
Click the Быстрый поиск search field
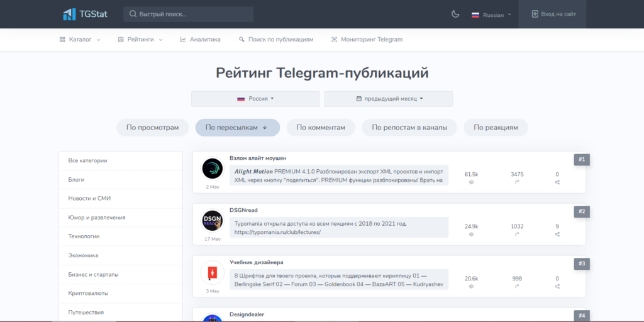(x=189, y=14)
